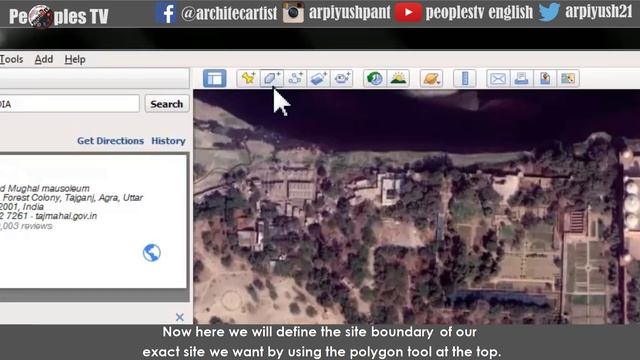
Task: Open the Help menu
Action: tap(75, 59)
